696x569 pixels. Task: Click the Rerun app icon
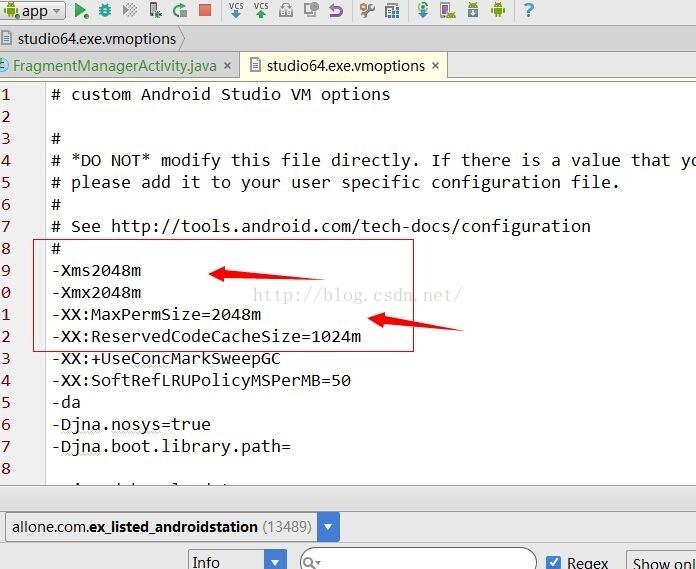click(180, 10)
